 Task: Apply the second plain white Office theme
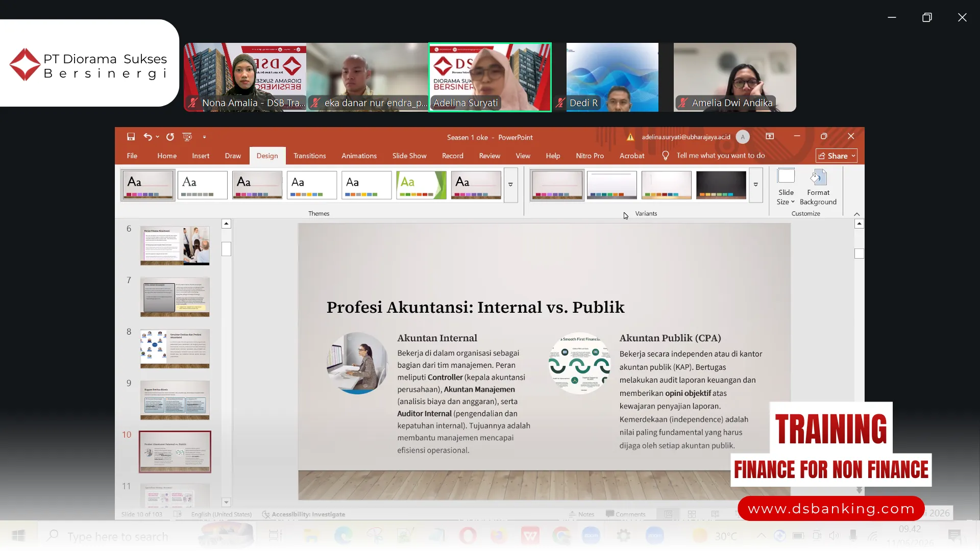click(x=203, y=185)
